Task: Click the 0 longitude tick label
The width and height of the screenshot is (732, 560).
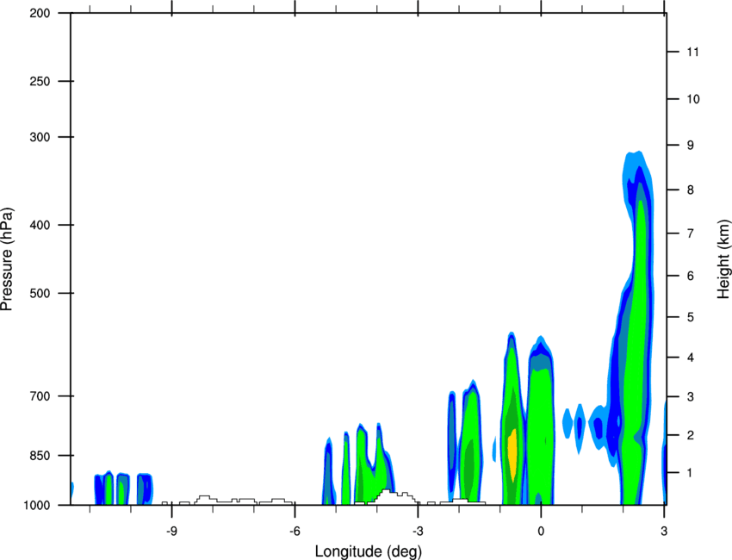Action: [541, 531]
